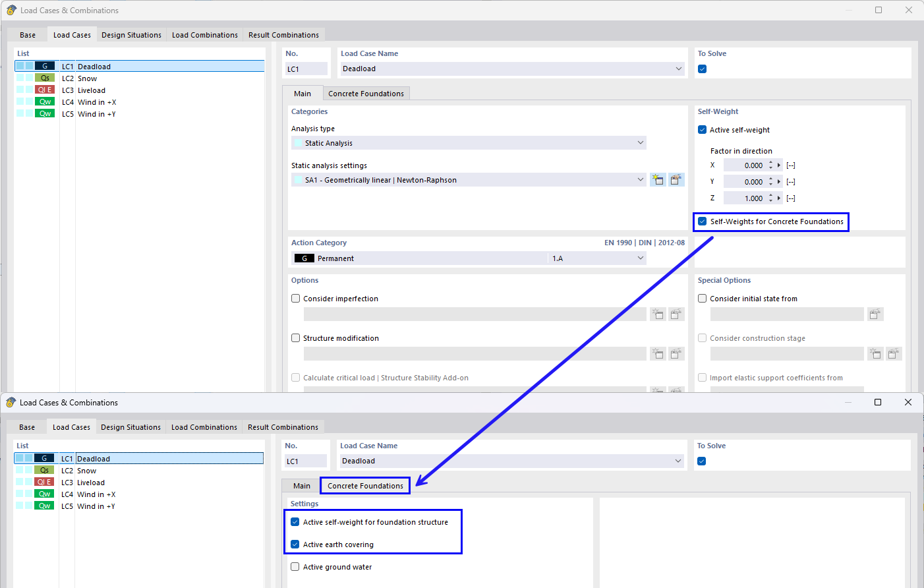The height and width of the screenshot is (588, 924).
Task: Select Concrete Foundations tab in upper window
Action: click(x=366, y=94)
